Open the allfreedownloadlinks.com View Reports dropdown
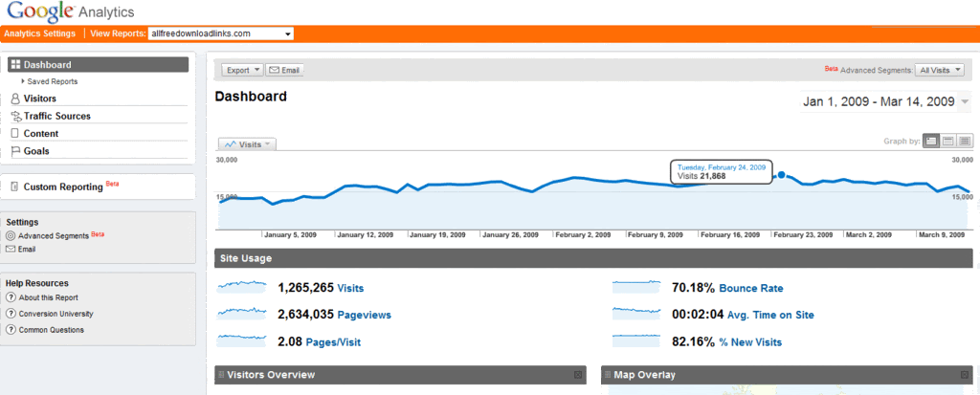 221,33
